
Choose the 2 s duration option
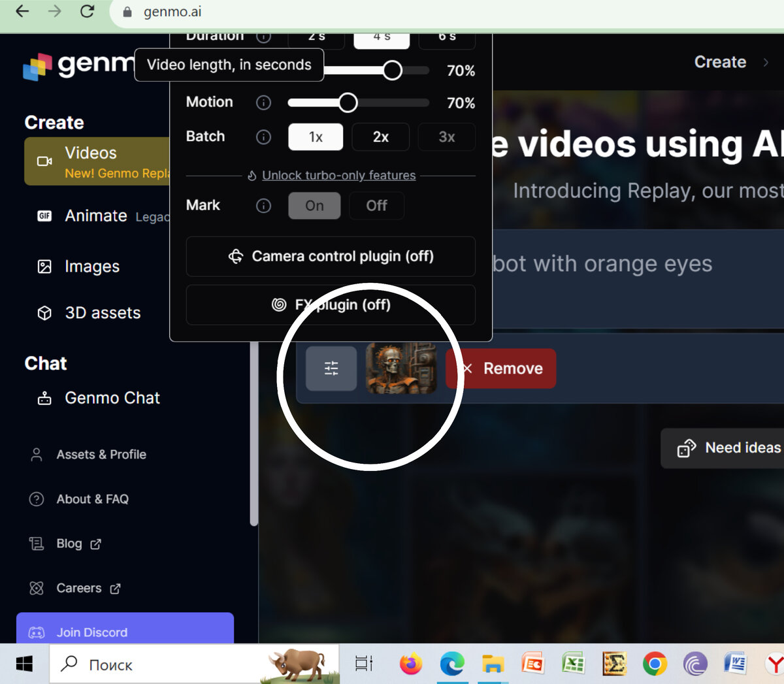[316, 40]
